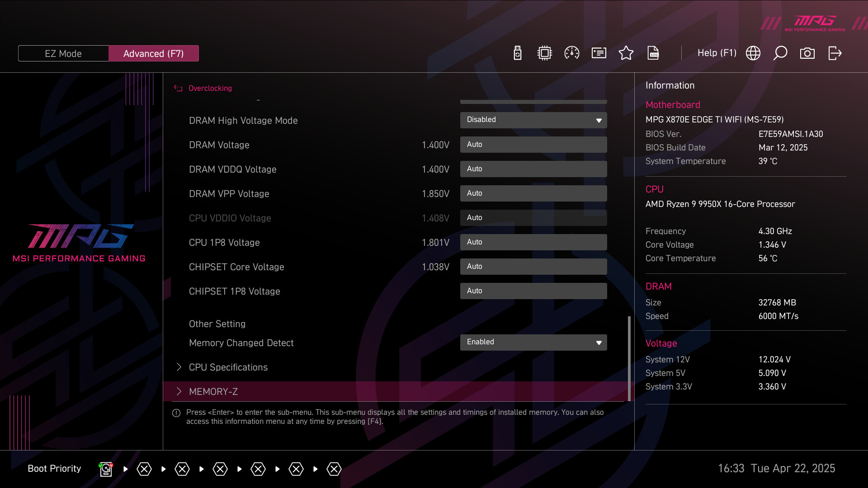This screenshot has height=488, width=868.
Task: Click the Motherboard heading in Information
Action: click(673, 105)
